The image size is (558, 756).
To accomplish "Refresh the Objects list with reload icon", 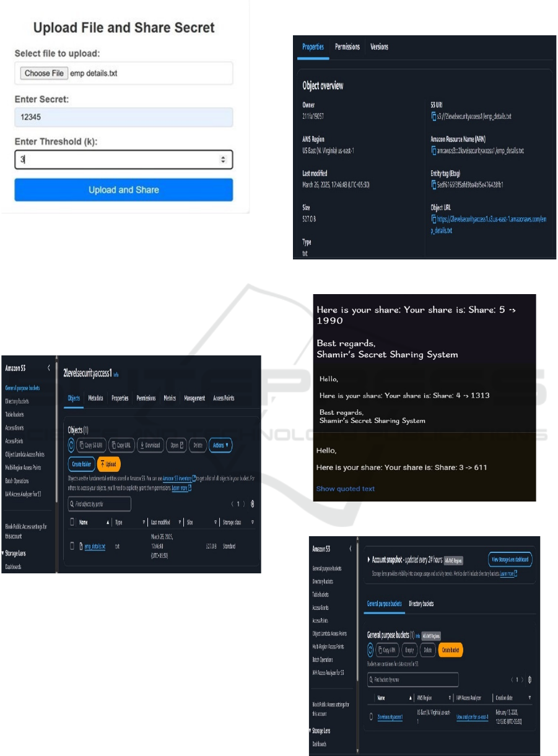I will (x=71, y=445).
